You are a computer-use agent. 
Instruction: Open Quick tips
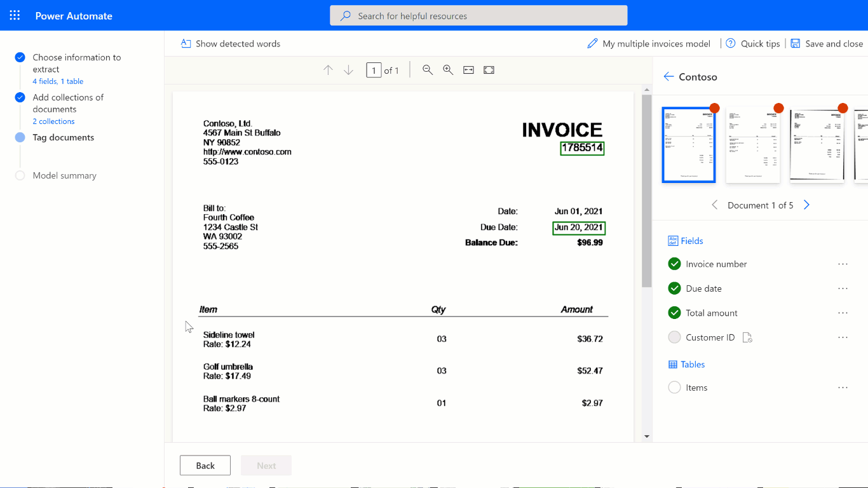[x=753, y=44]
